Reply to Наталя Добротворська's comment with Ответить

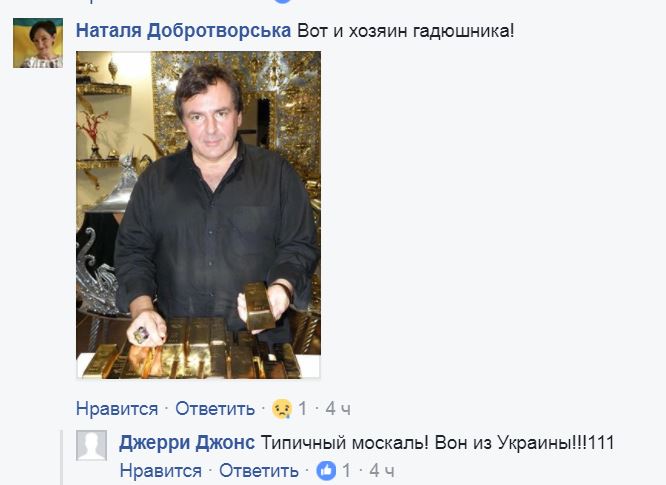click(215, 409)
